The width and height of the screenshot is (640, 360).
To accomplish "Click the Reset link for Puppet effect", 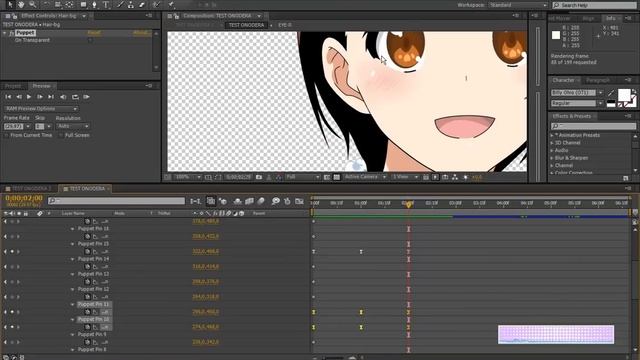I will tap(94, 33).
